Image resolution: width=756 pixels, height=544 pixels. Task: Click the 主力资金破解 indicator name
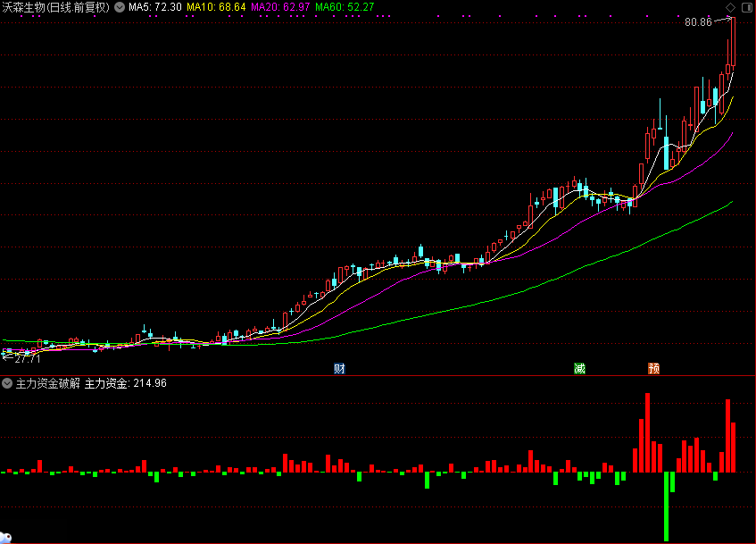coord(47,384)
